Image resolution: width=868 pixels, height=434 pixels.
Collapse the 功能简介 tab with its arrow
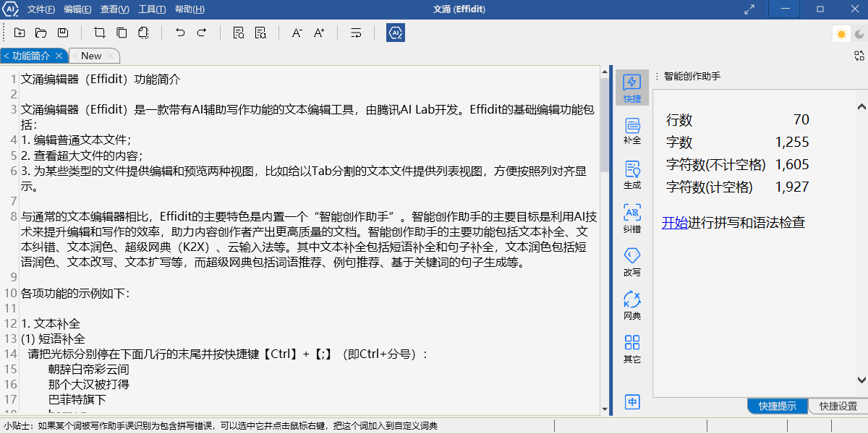pyautogui.click(x=6, y=55)
